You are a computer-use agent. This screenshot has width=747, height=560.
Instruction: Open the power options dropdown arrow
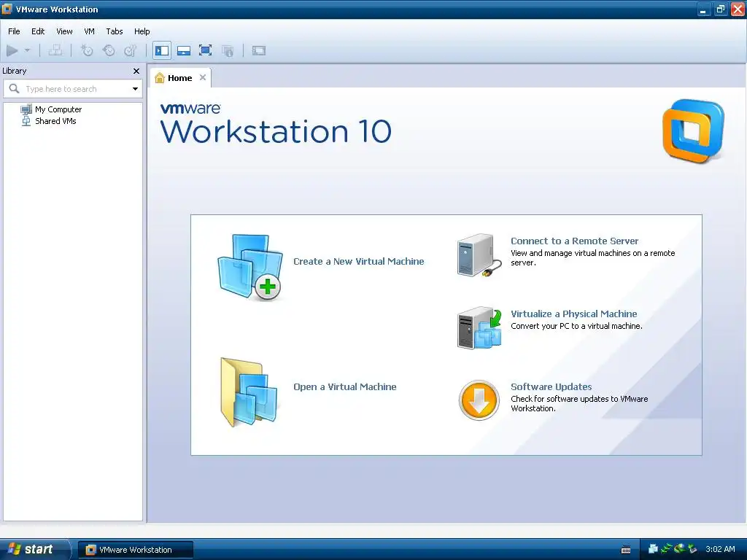click(x=27, y=50)
